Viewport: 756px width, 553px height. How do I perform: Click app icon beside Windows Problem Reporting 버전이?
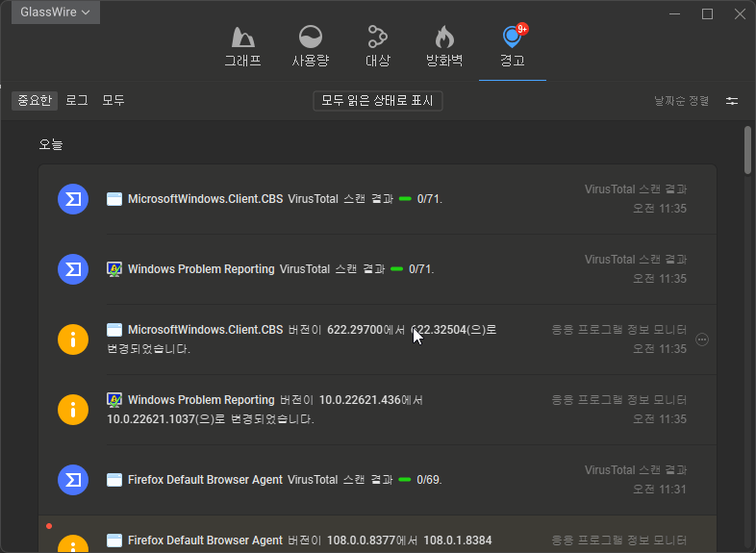coord(114,400)
